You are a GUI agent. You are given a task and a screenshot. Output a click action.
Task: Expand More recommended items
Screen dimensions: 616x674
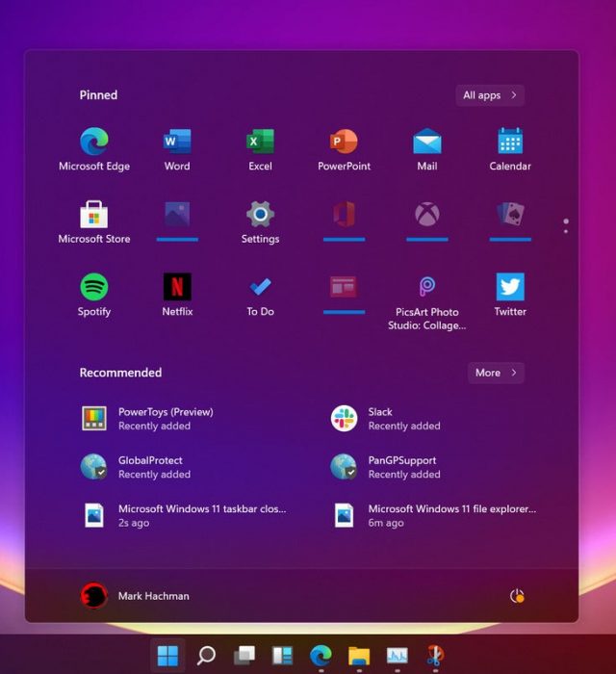pyautogui.click(x=496, y=373)
